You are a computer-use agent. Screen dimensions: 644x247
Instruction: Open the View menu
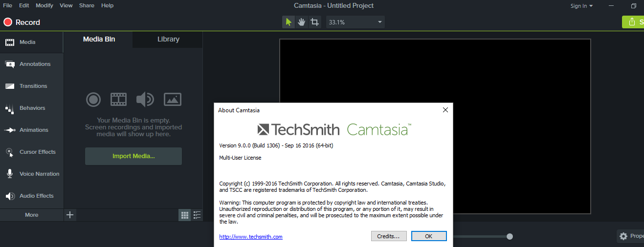coord(66,5)
